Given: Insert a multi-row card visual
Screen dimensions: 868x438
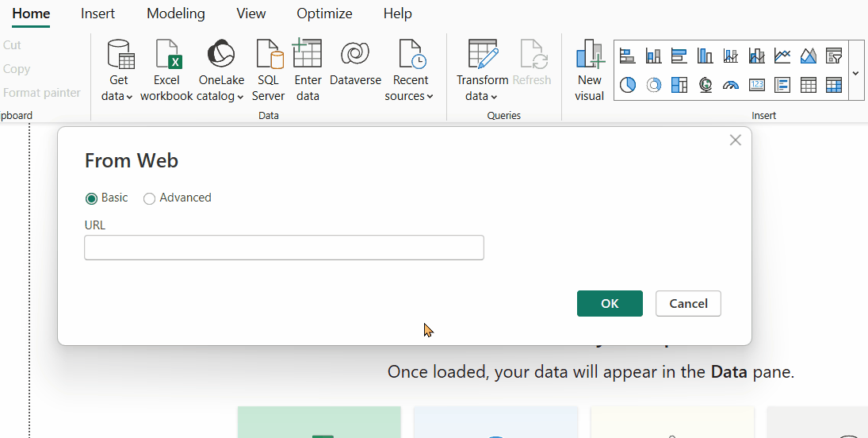Looking at the screenshot, I should [782, 85].
